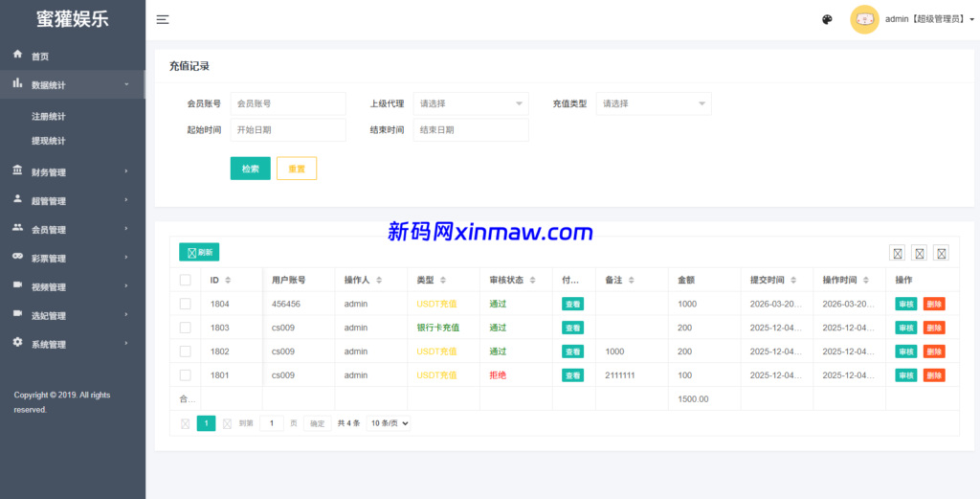
Task: Click 删除 for row 1801
Action: [934, 375]
